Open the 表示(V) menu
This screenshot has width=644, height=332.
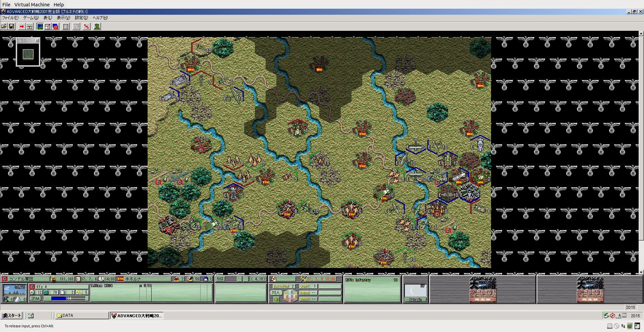63,18
